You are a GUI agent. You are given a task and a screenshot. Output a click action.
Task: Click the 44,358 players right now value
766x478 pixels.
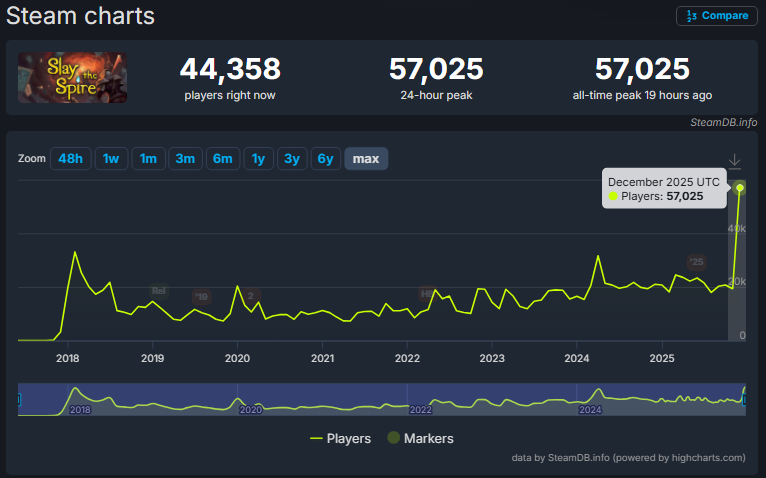[x=230, y=68]
